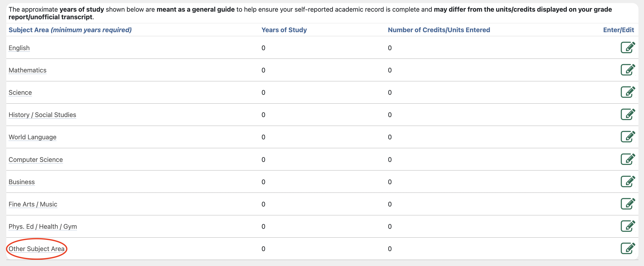Click the circled Other Subject Area link
The image size is (644, 266).
[37, 249]
